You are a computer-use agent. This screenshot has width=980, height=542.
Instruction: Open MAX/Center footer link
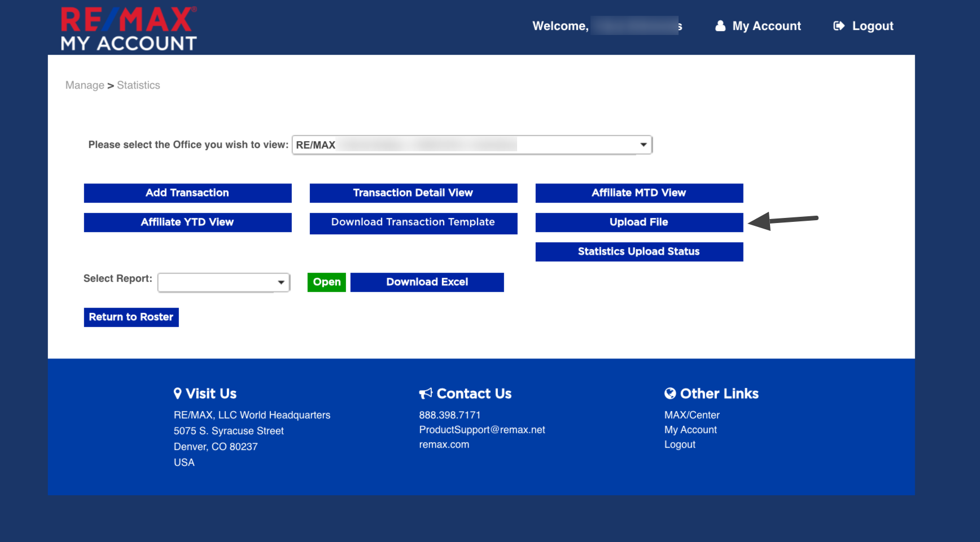click(692, 415)
